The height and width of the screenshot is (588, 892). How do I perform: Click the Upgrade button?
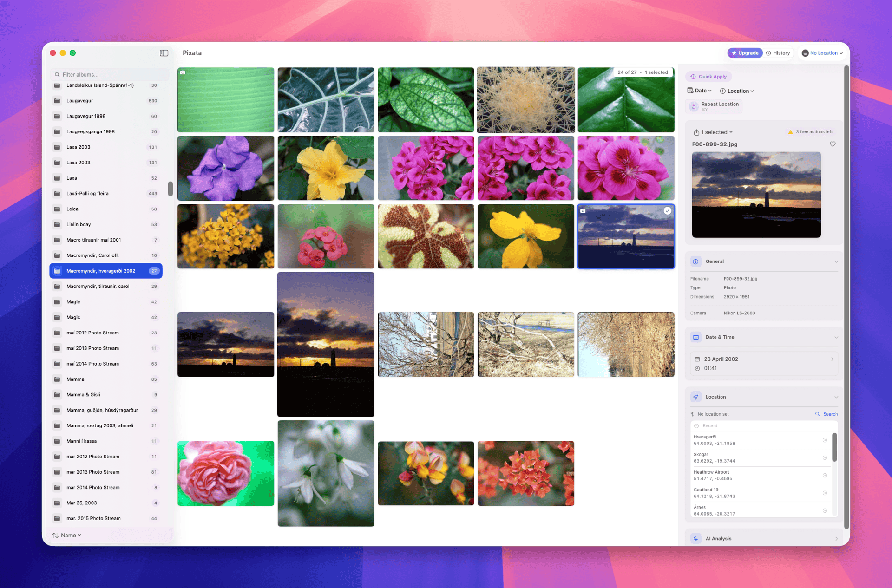click(x=744, y=52)
